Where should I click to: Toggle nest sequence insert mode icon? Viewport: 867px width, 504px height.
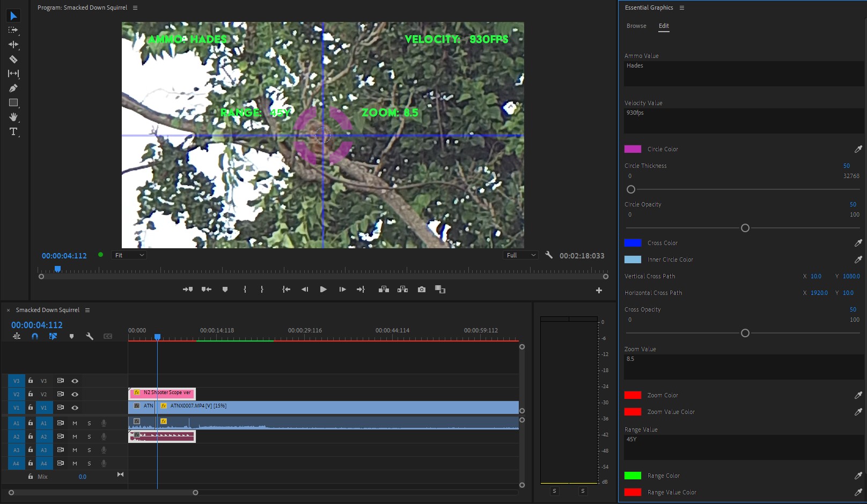pos(17,336)
